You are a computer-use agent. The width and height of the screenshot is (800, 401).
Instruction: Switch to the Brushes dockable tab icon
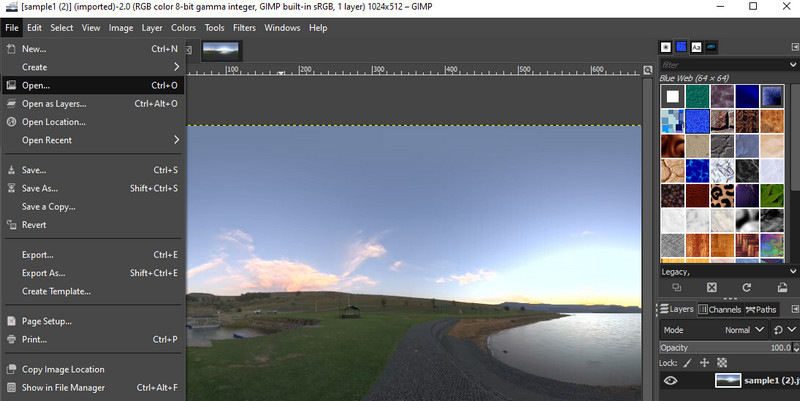point(666,46)
